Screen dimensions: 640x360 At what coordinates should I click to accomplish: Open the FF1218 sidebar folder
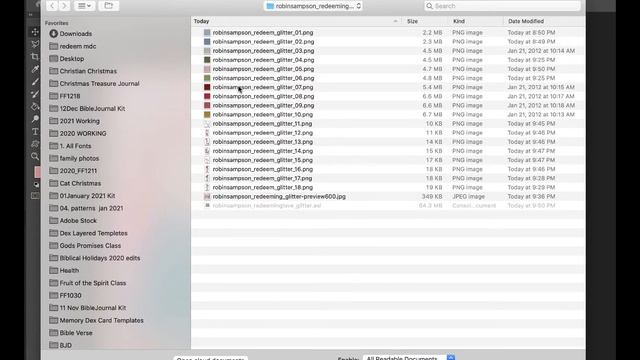tap(70, 96)
